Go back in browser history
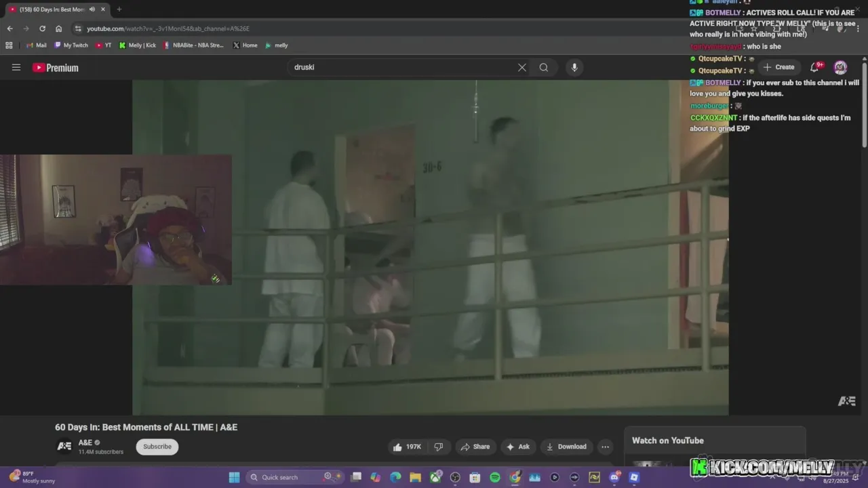Screen dimensions: 868x488 (x=9, y=28)
